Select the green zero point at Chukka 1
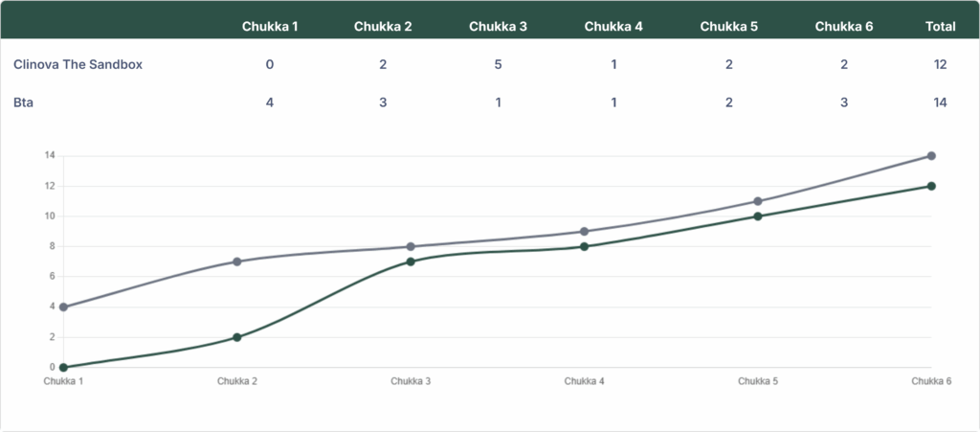 (x=63, y=367)
